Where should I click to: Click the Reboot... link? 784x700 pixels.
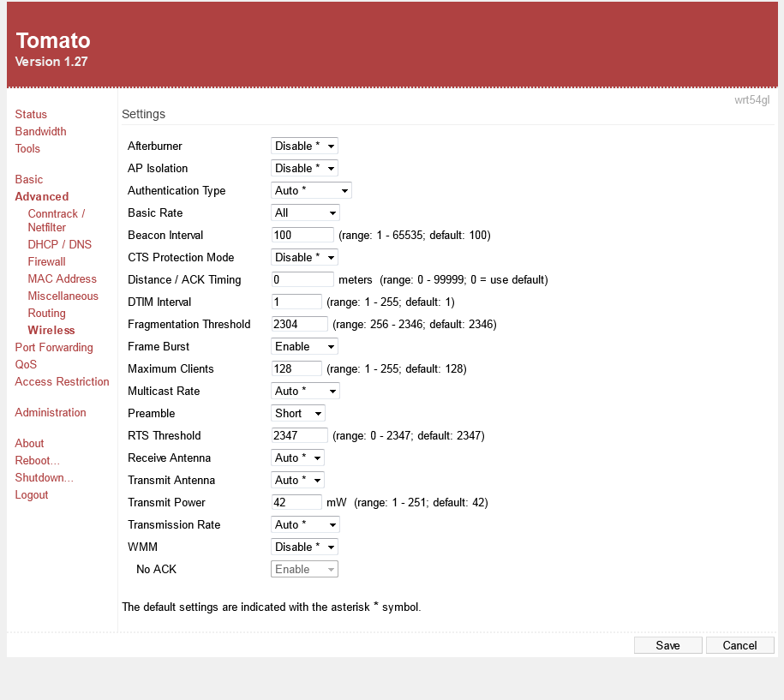(x=37, y=461)
